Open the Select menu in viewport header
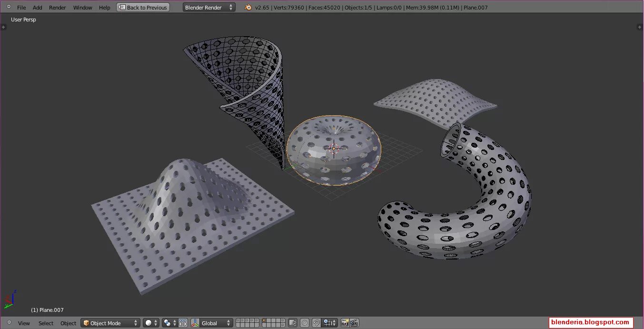 pos(46,323)
